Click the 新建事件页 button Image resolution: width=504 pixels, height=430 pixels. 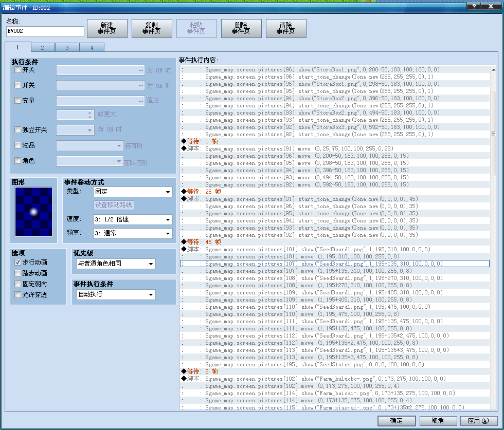click(107, 28)
